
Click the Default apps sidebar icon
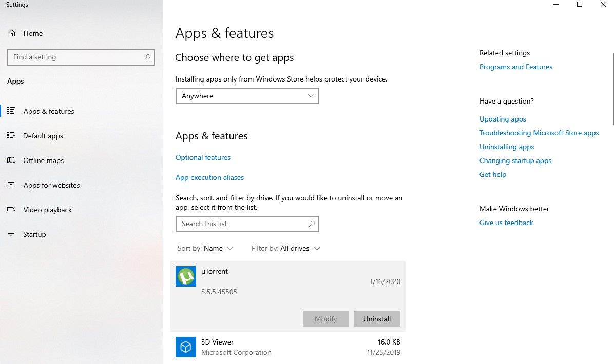pyautogui.click(x=11, y=136)
